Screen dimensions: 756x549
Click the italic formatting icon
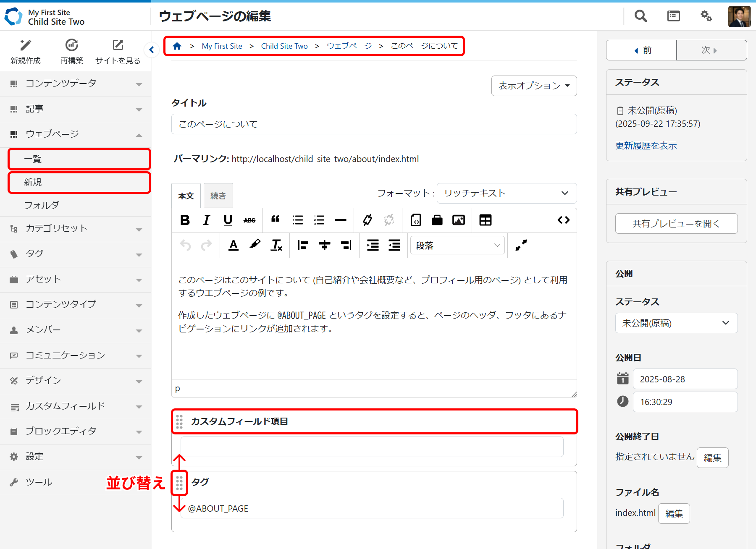[x=206, y=220]
